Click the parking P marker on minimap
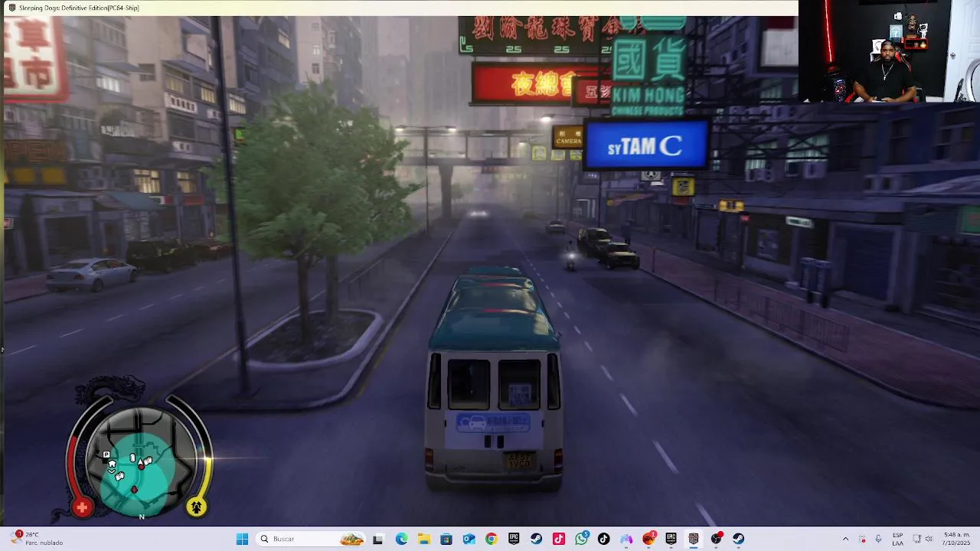This screenshot has width=980, height=551. (x=106, y=455)
